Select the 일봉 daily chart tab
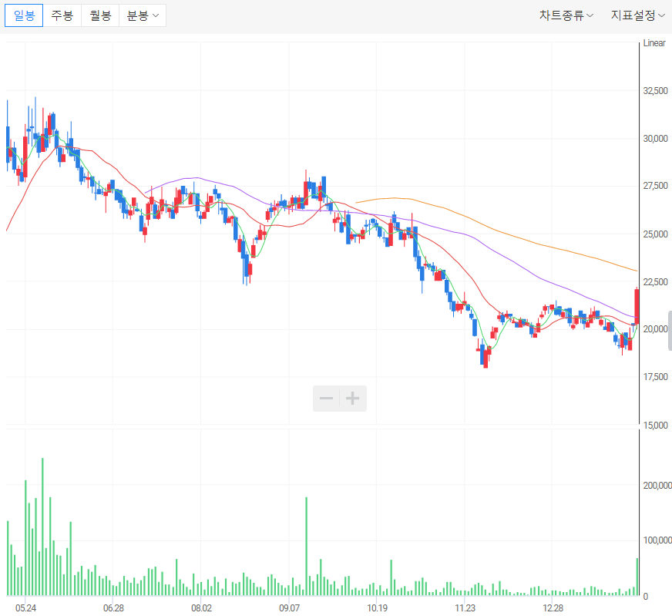 tap(24, 15)
